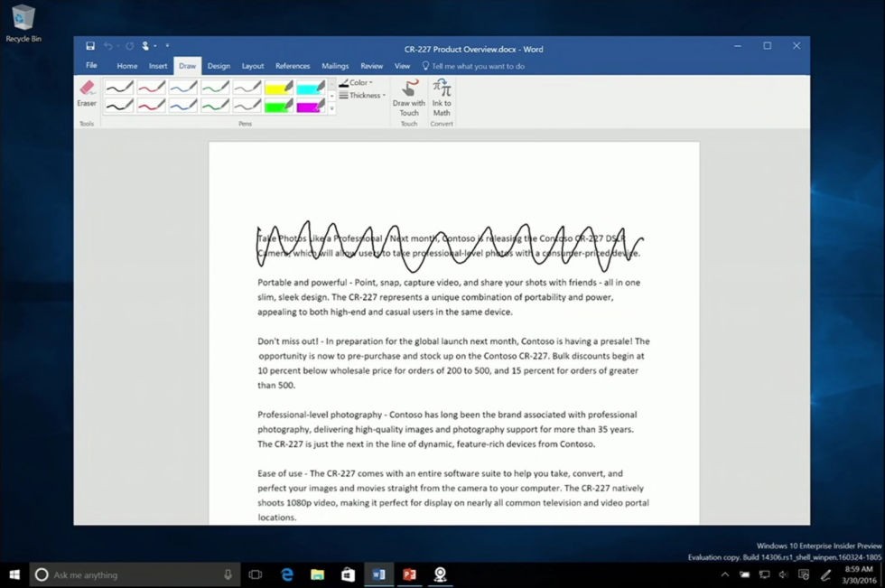Choose the bottom-row red pen
Viewport: 885px width, 588px height.
(x=152, y=106)
